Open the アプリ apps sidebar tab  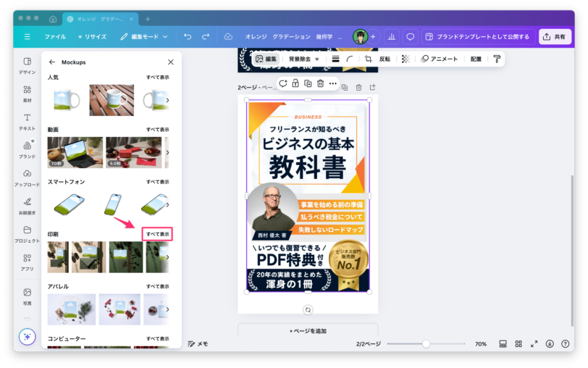tap(28, 262)
